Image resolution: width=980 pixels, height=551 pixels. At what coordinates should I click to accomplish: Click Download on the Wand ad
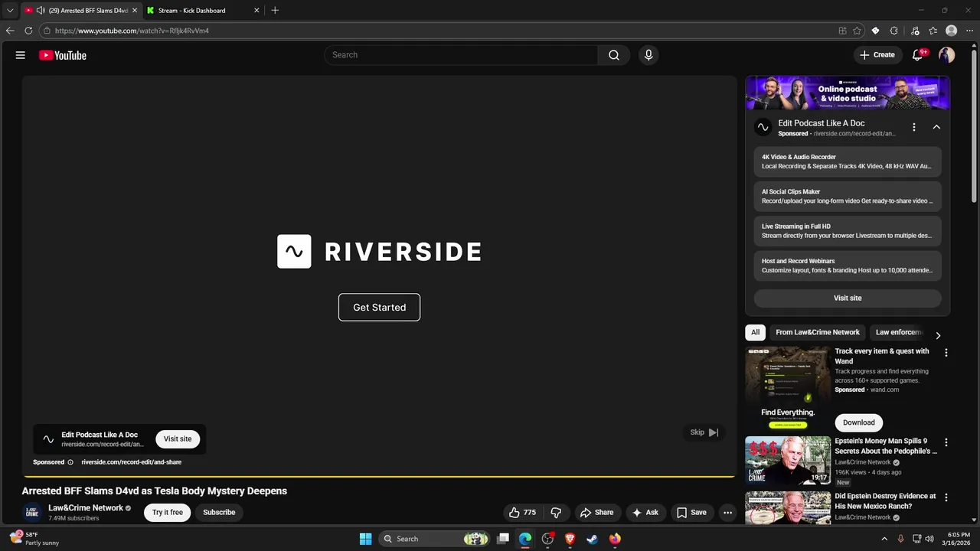(x=859, y=422)
